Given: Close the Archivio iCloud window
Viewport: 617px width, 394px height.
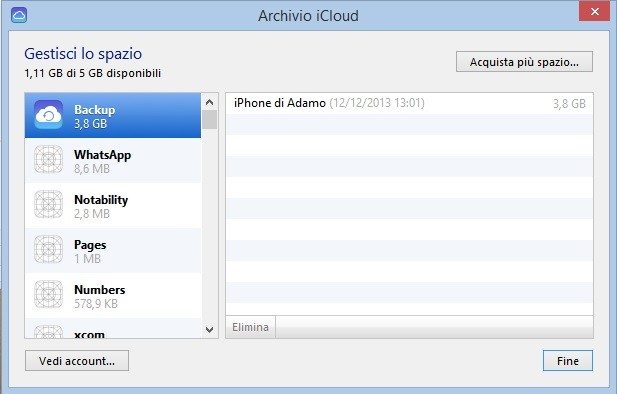Looking at the screenshot, I should tap(595, 12).
